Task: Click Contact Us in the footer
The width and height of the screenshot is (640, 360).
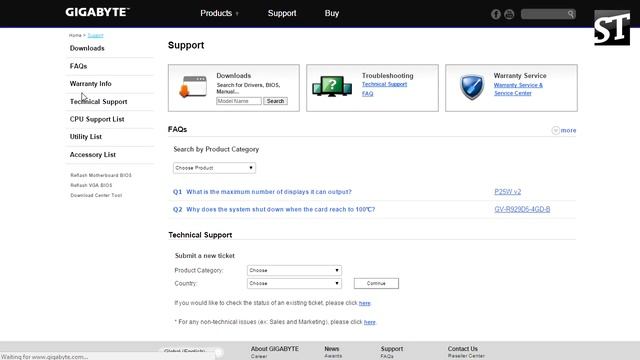Action: click(462, 349)
